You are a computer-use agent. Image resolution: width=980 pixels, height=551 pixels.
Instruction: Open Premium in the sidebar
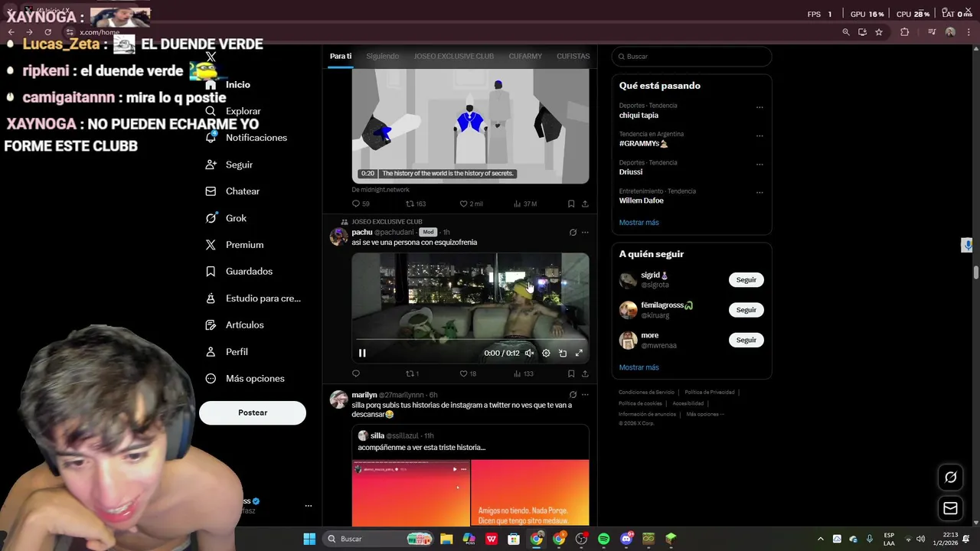point(234,245)
